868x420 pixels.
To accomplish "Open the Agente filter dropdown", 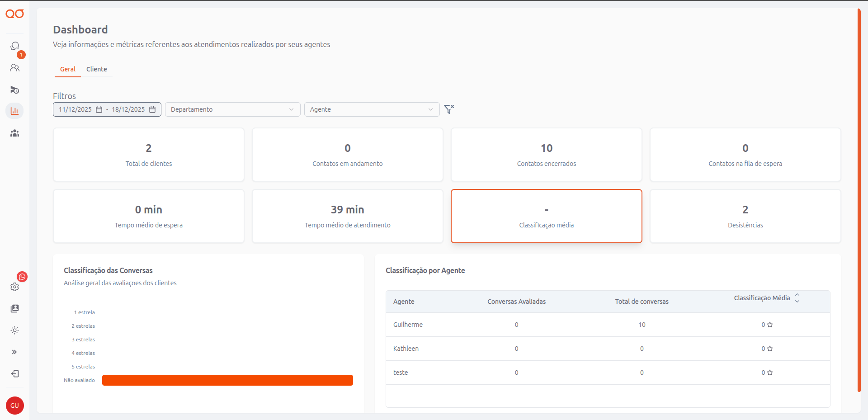I will pyautogui.click(x=372, y=109).
